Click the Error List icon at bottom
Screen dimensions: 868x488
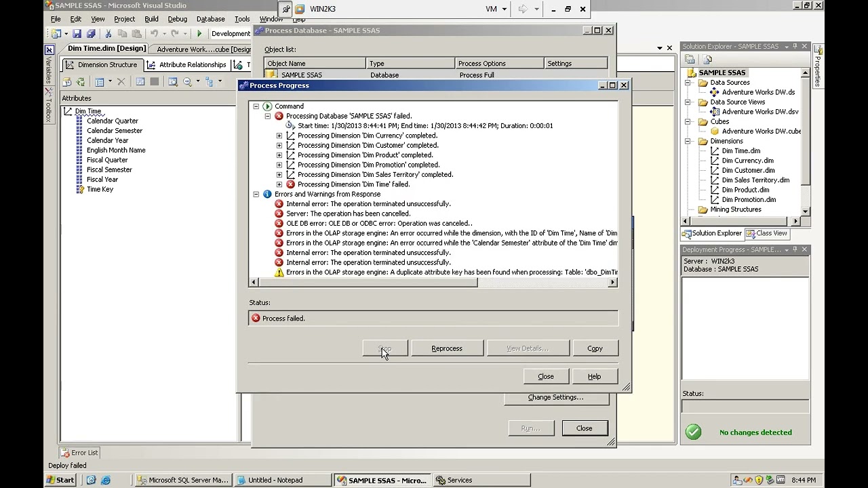point(66,453)
